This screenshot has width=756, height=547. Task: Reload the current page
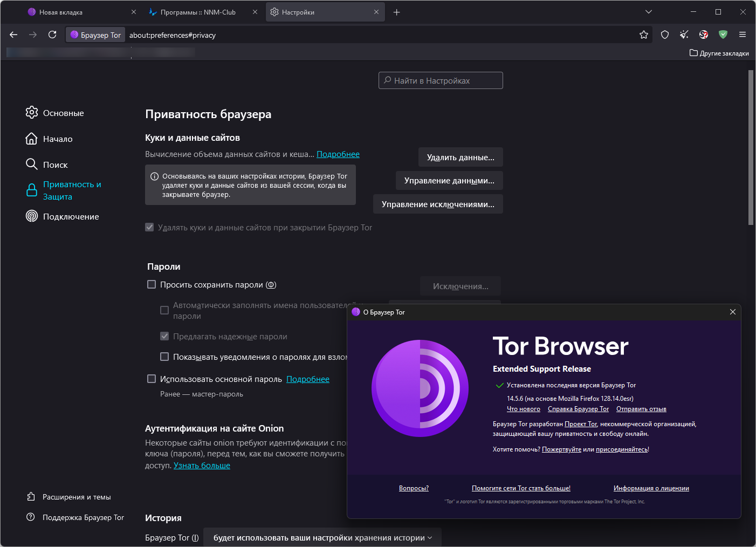pyautogui.click(x=52, y=35)
